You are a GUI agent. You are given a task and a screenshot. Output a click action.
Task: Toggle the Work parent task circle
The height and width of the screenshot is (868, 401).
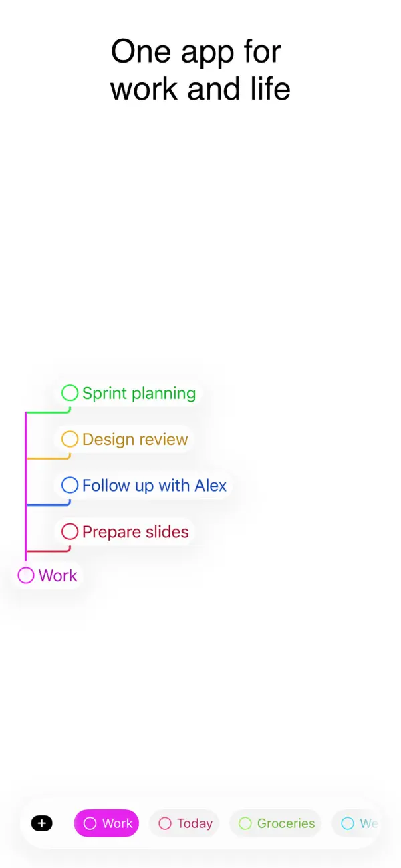(x=25, y=575)
